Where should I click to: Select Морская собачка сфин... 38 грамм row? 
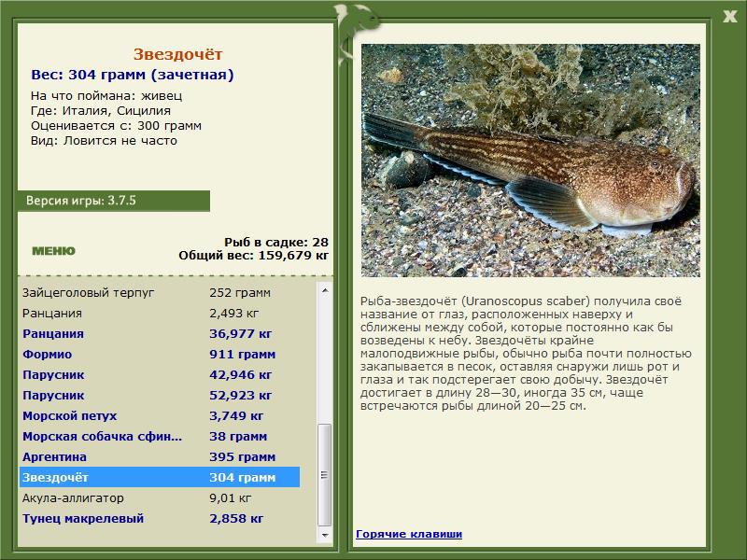click(x=160, y=436)
